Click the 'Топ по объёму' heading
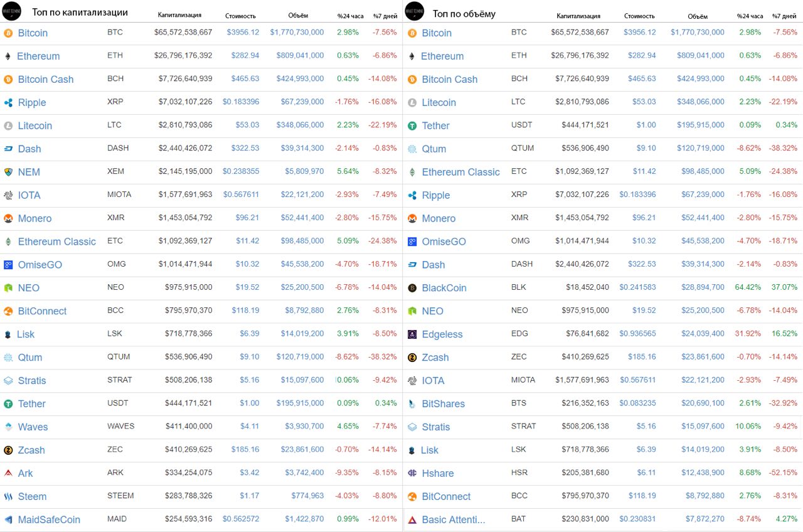Viewport: 803px width, 532px height. (x=464, y=13)
